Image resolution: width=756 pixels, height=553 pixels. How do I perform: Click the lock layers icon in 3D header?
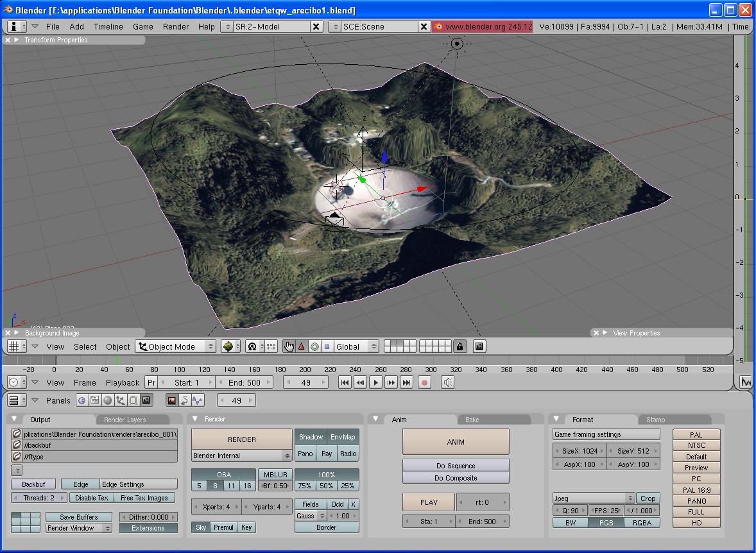tap(460, 346)
